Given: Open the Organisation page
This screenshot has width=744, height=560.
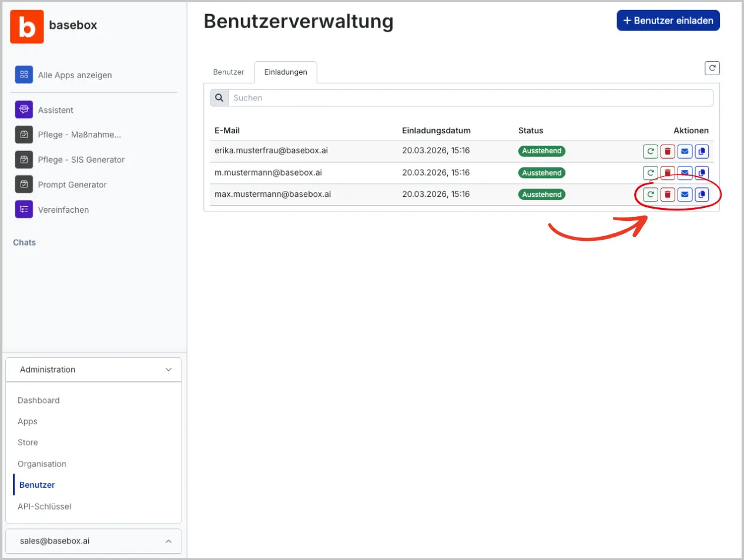Looking at the screenshot, I should tap(42, 464).
